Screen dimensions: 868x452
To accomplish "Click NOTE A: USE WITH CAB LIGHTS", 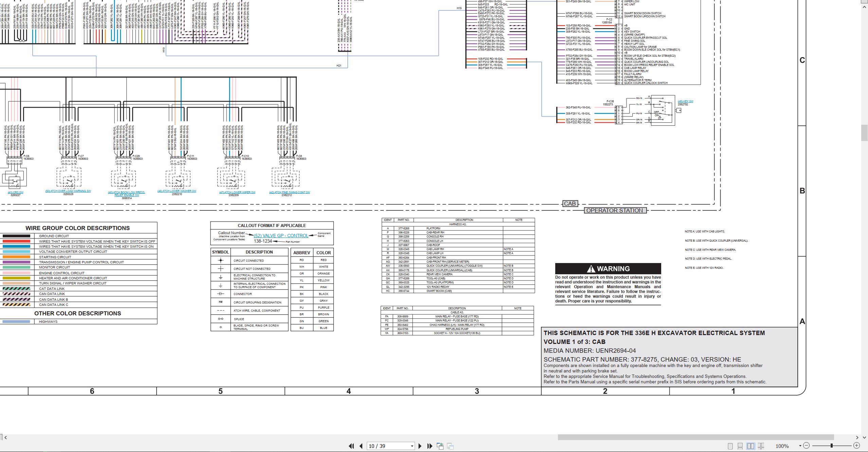I will pos(705,231).
